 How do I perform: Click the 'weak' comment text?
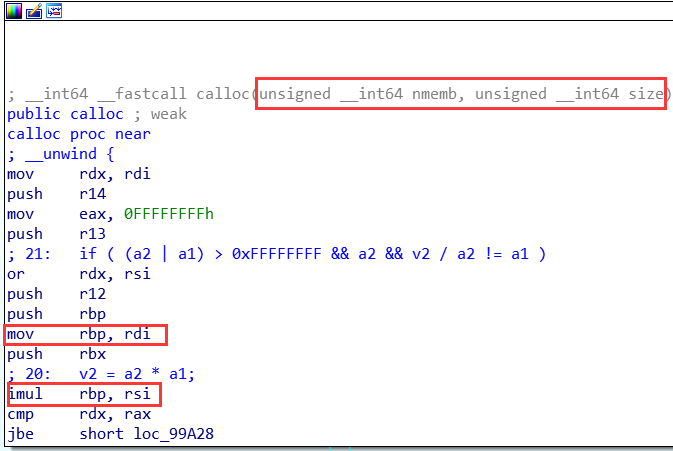pyautogui.click(x=169, y=114)
